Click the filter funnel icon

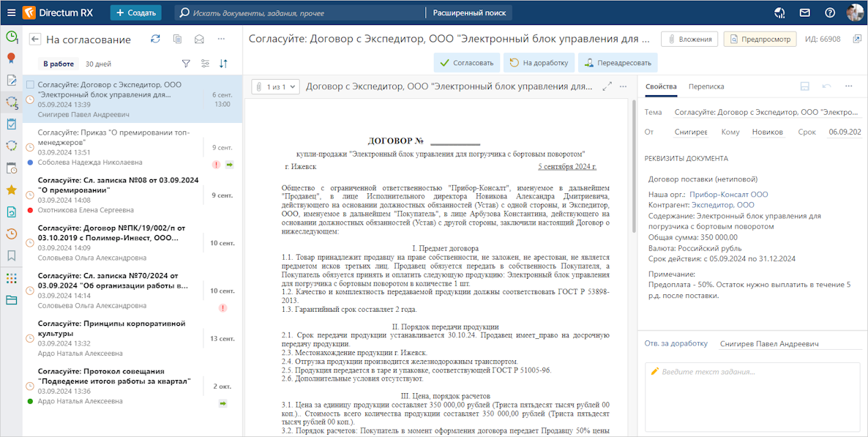click(186, 64)
